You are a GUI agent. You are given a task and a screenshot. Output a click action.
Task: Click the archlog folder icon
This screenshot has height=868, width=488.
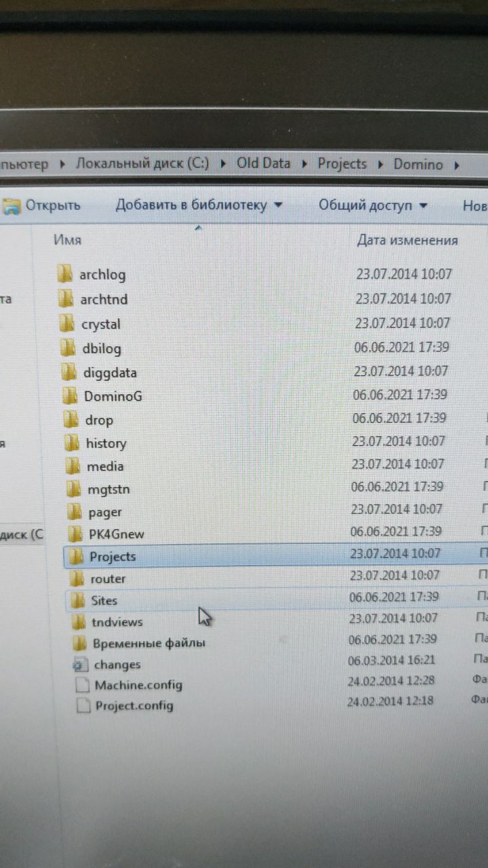coord(65,274)
